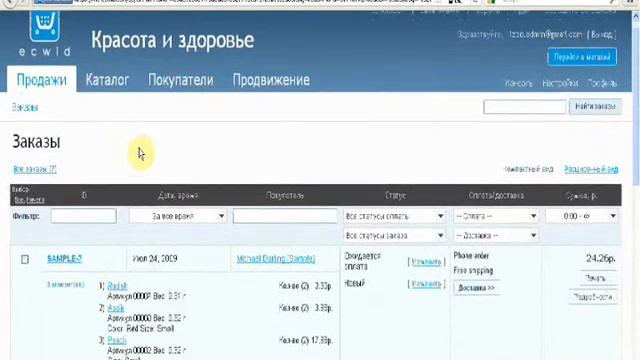This screenshot has width=640, height=360.
Task: Click the Ничего select-none link
Action: (35, 200)
